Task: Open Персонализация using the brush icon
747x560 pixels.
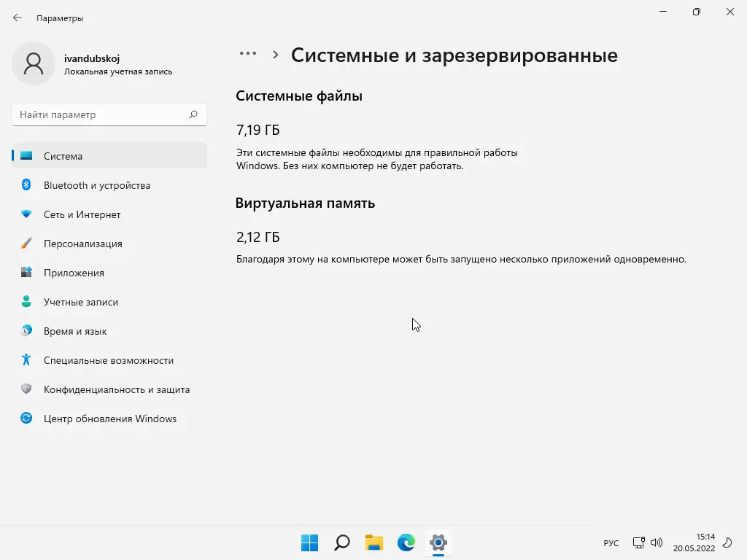Action: [x=24, y=244]
